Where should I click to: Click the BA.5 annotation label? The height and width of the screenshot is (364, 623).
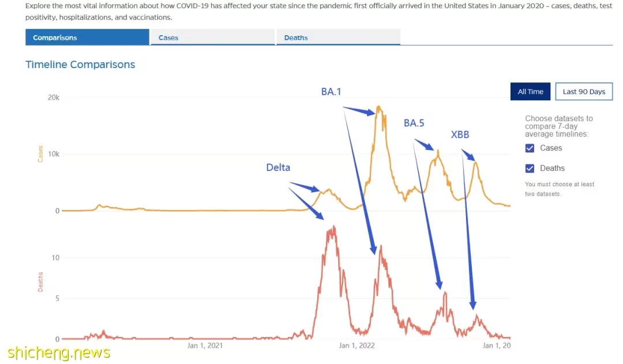pyautogui.click(x=414, y=123)
